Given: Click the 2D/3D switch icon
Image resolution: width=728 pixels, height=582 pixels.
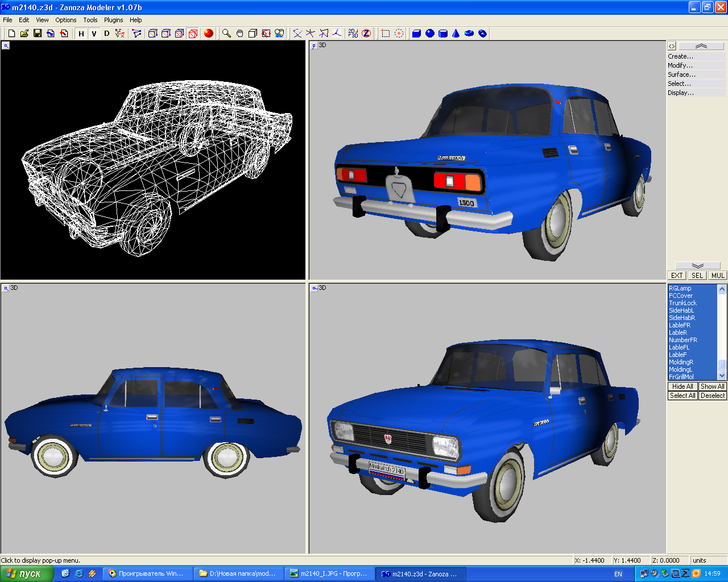Looking at the screenshot, I should (353, 34).
